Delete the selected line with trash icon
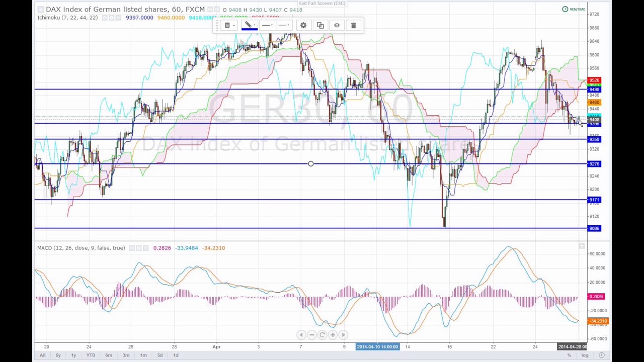This screenshot has width=644, height=362. pos(353,25)
